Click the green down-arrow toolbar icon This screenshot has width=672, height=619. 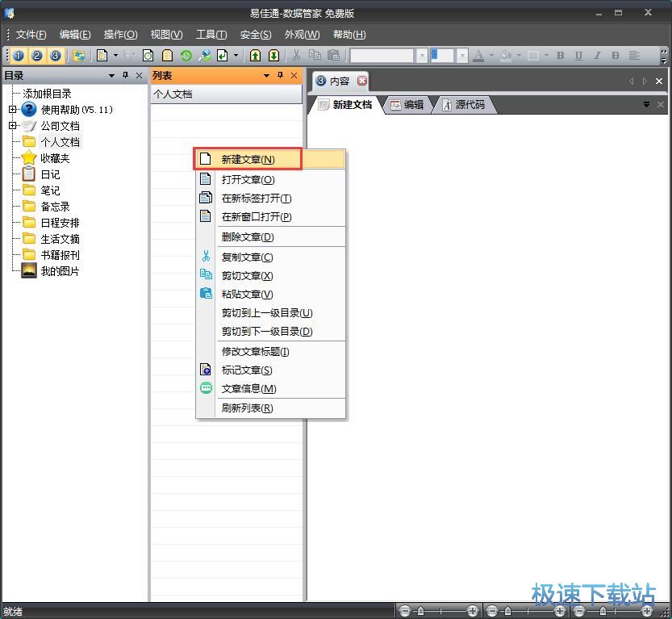273,56
